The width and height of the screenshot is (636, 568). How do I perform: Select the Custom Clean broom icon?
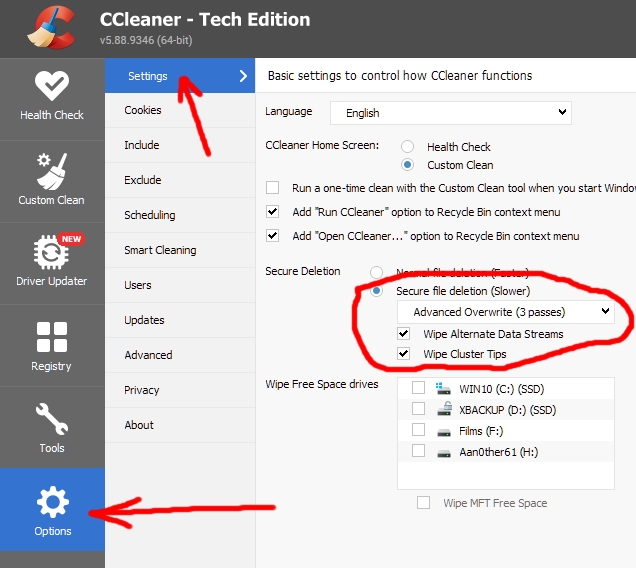(52, 171)
